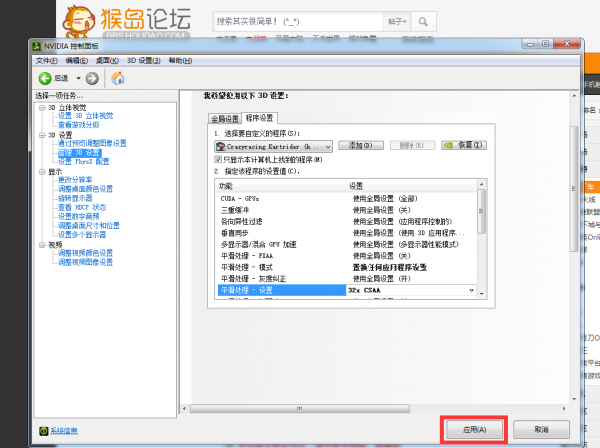The height and width of the screenshot is (448, 600).
Task: Click the Home icon in NVIDIA toolbar
Action: point(118,78)
